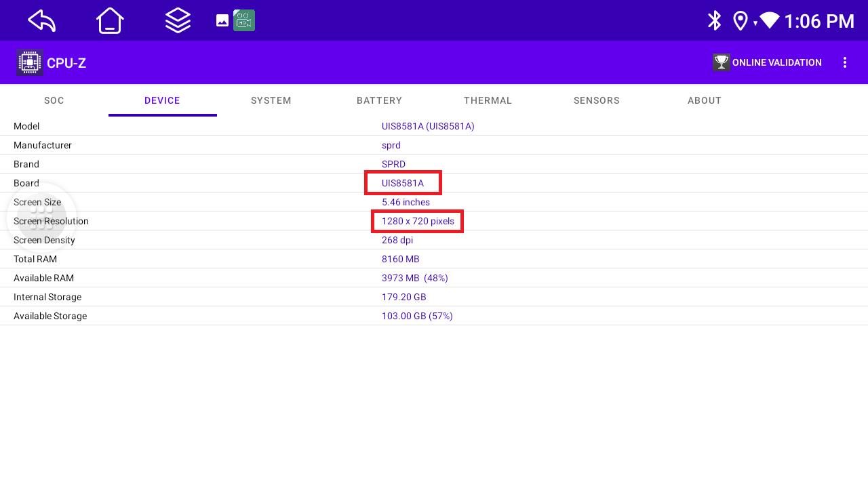This screenshot has height=488, width=868.
Task: Select the Board value UIS8581A
Action: [403, 183]
